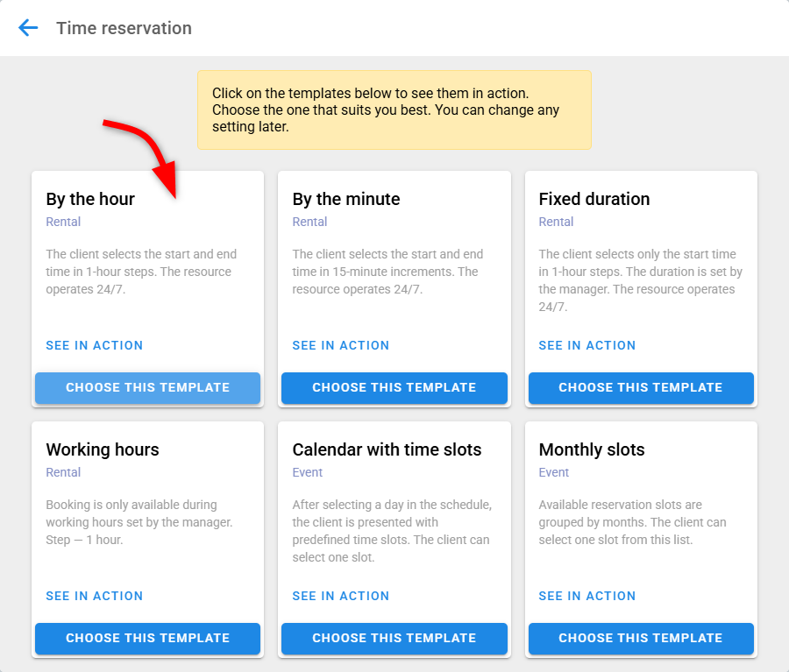Select the Calendar with time slots heading
The width and height of the screenshot is (789, 672).
pyautogui.click(x=387, y=449)
